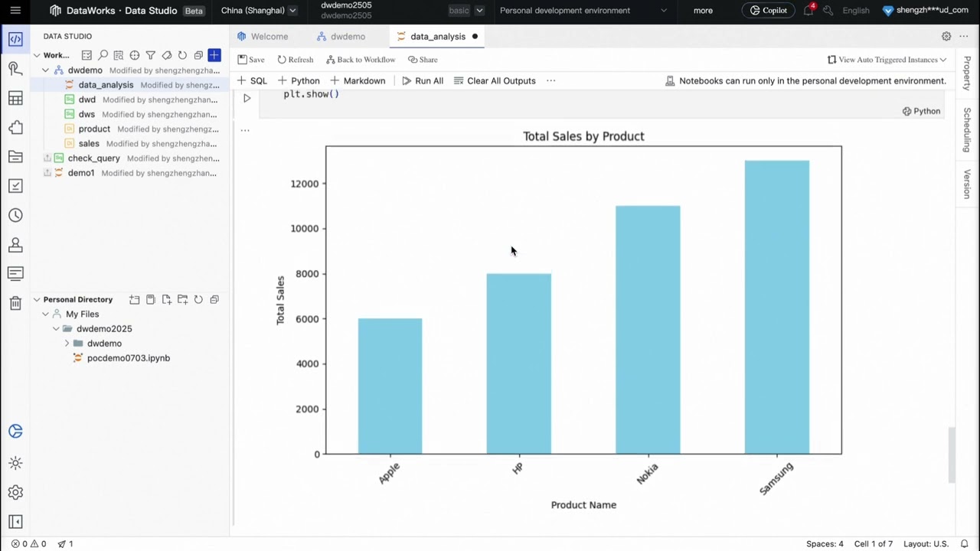Collapse all in Personal Directory
The height and width of the screenshot is (551, 980).
(x=214, y=299)
